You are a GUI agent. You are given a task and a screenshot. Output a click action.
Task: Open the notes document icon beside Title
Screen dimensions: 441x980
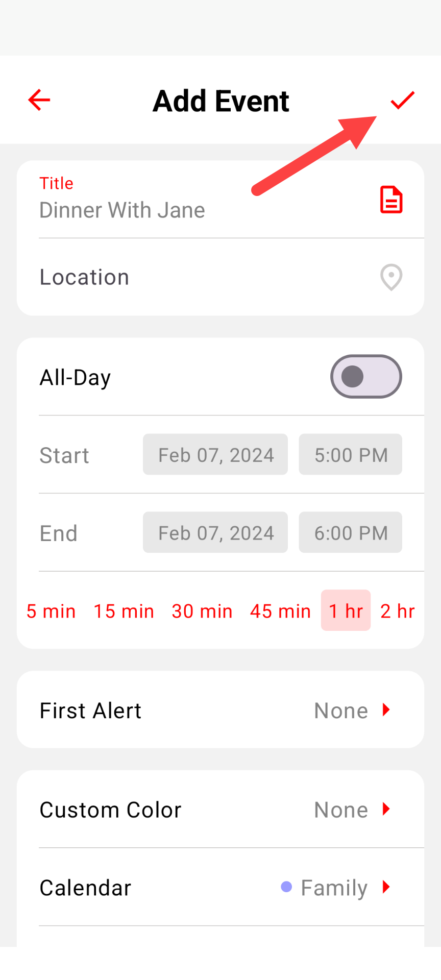coord(391,200)
